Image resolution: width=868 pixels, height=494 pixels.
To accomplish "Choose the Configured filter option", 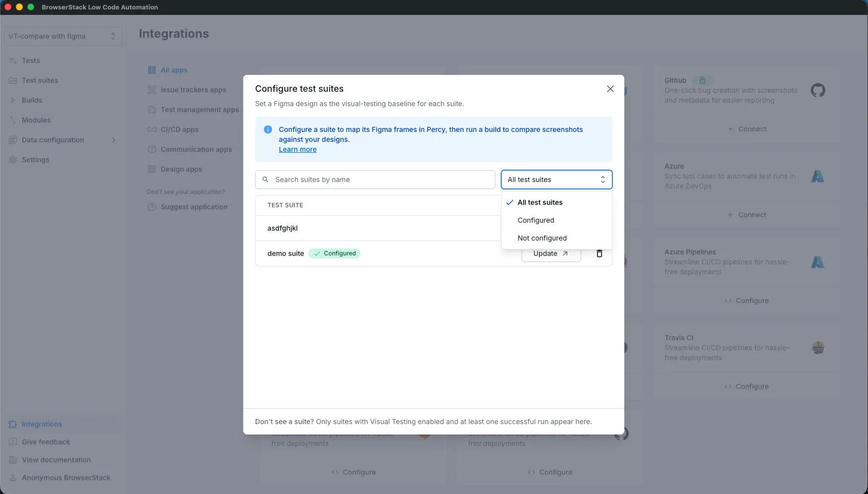I will 556,220.
